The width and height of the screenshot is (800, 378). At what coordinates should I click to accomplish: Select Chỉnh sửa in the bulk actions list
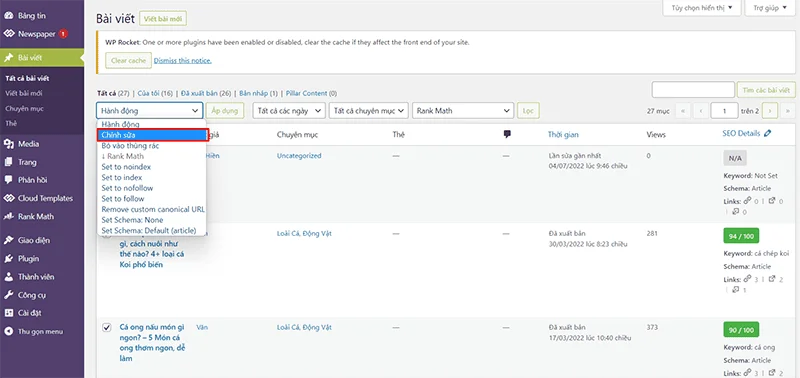(153, 135)
